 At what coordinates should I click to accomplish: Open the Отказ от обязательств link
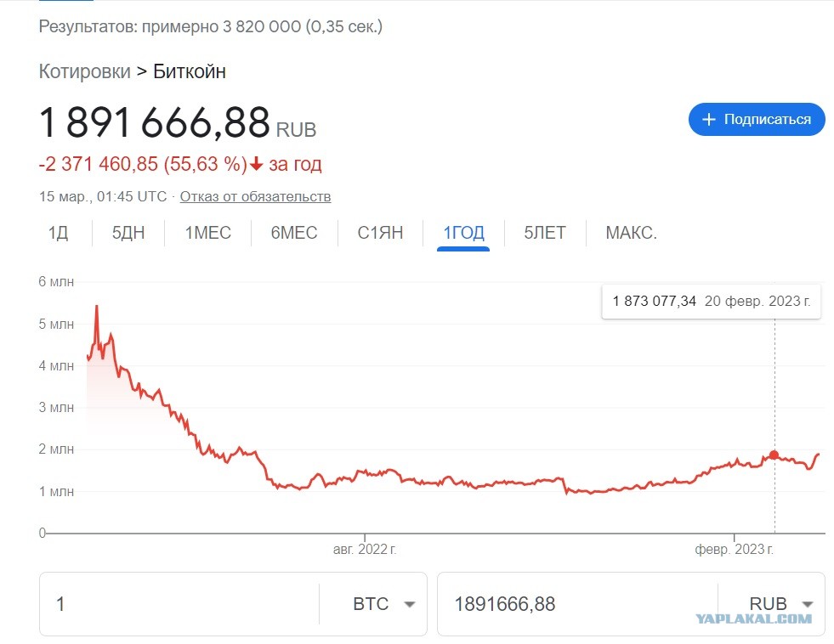pyautogui.click(x=255, y=196)
